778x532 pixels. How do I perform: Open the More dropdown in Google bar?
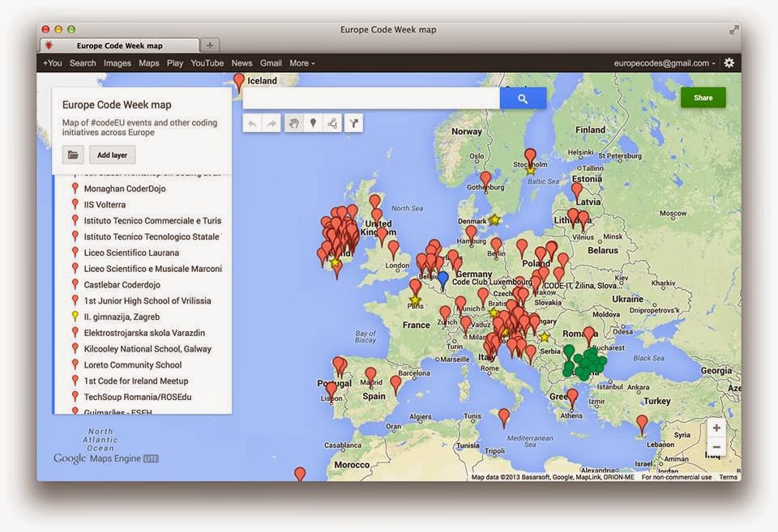click(301, 63)
